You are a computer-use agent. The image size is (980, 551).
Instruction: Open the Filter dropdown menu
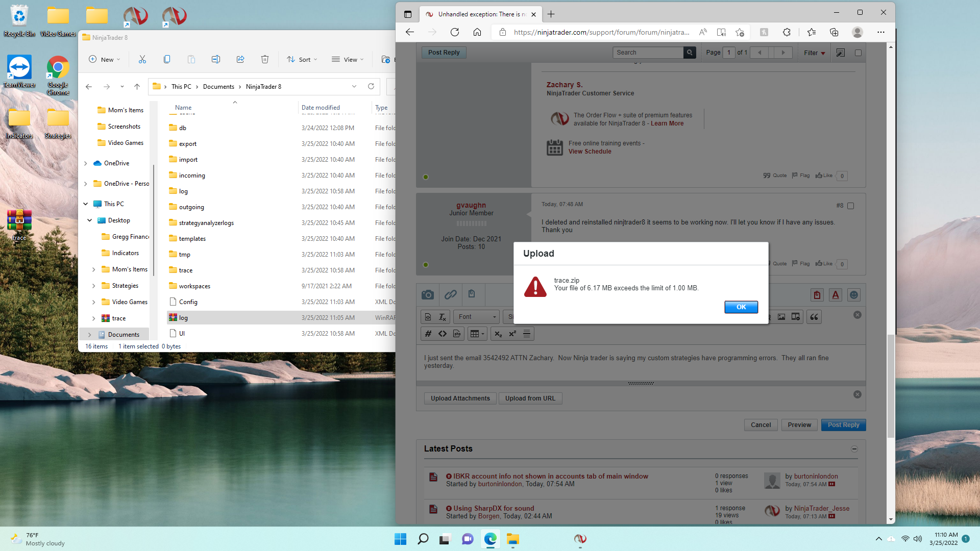[x=814, y=53]
